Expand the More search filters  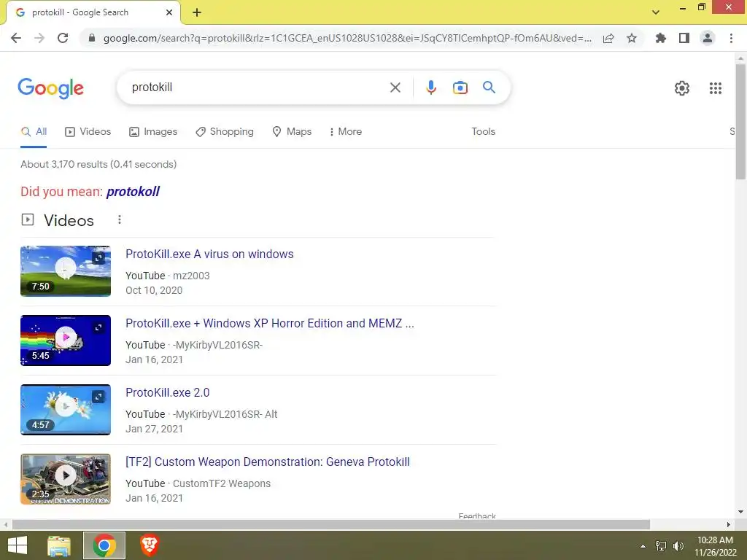point(345,132)
